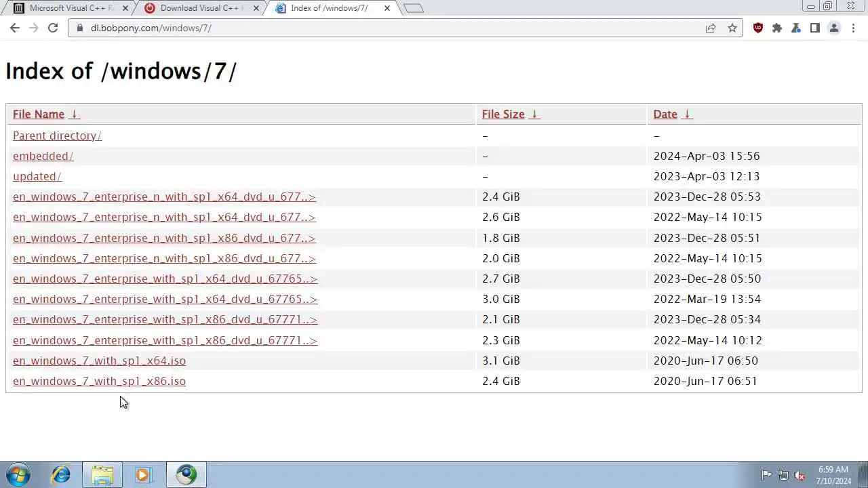868x488 pixels.
Task: Download enterprise x86 ISO sized 2.1 GiB
Action: click(165, 319)
